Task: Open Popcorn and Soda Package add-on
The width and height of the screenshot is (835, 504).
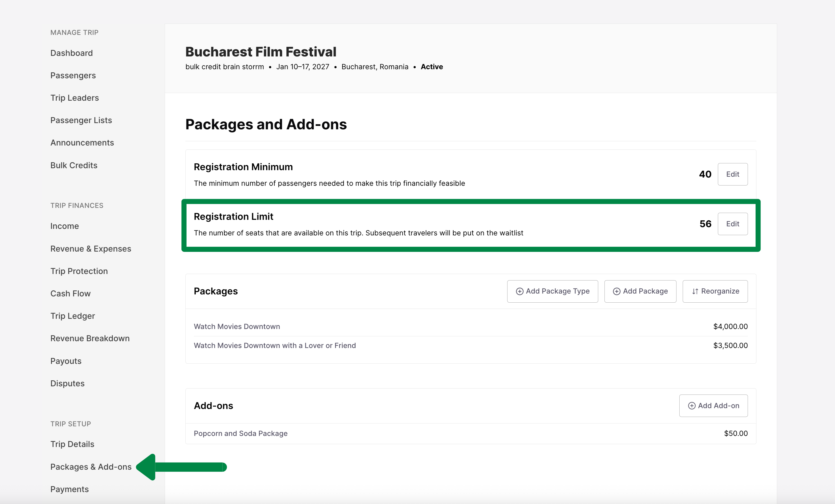Action: tap(241, 433)
